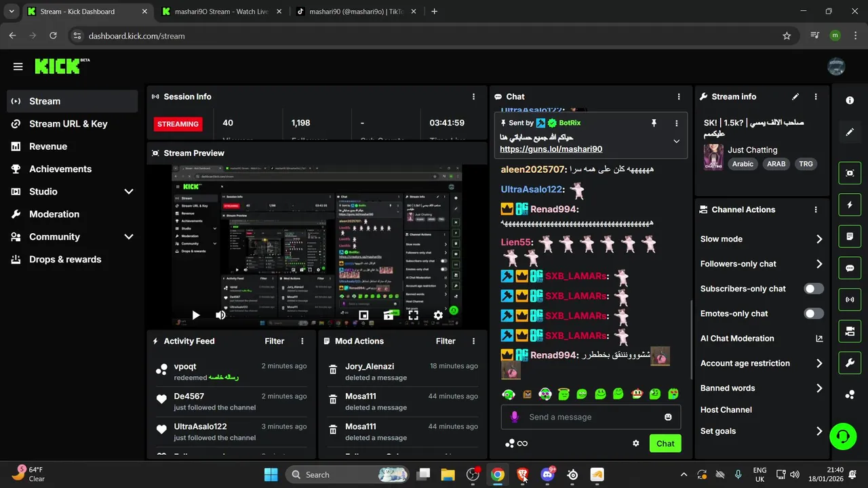The height and width of the screenshot is (488, 868).
Task: Click the info icon in the right rail
Action: pyautogui.click(x=850, y=100)
